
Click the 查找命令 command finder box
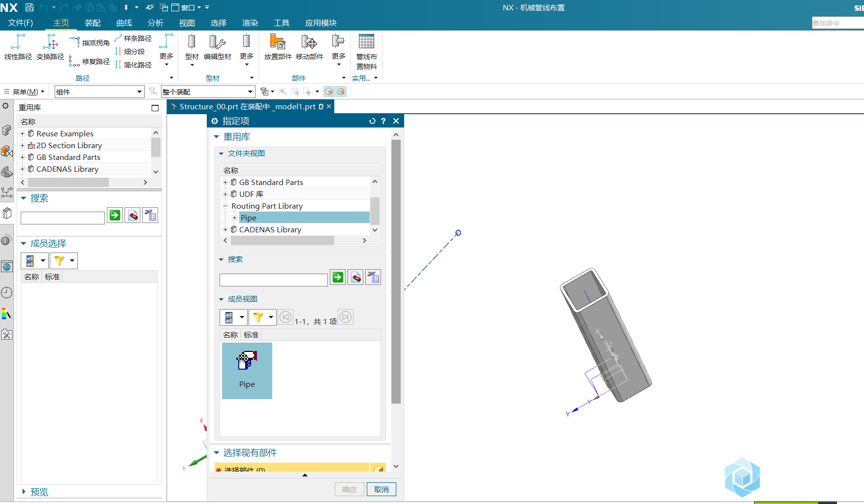click(838, 23)
